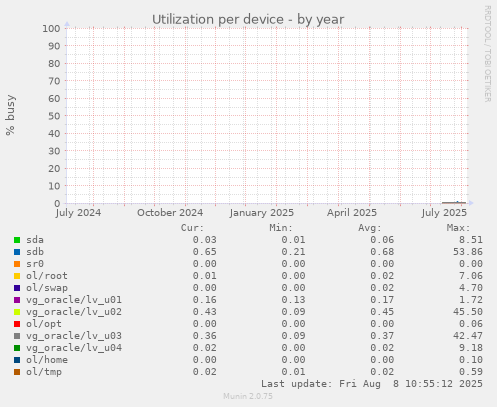Select the vg_oracle/lv_u02 legend label
Image resolution: width=497 pixels, height=407 pixels.
click(74, 312)
